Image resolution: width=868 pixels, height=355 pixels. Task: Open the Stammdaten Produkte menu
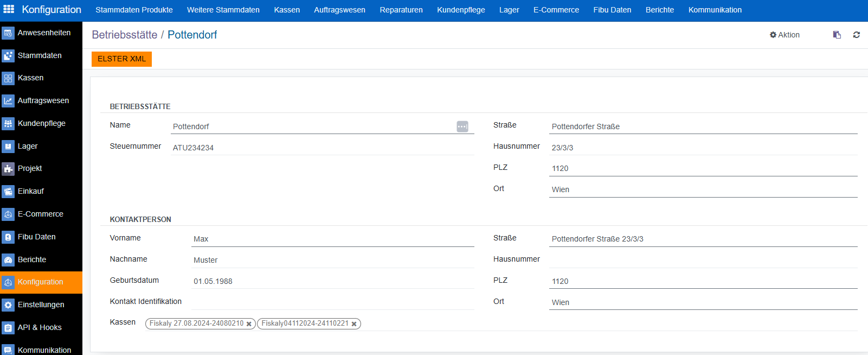pos(134,10)
